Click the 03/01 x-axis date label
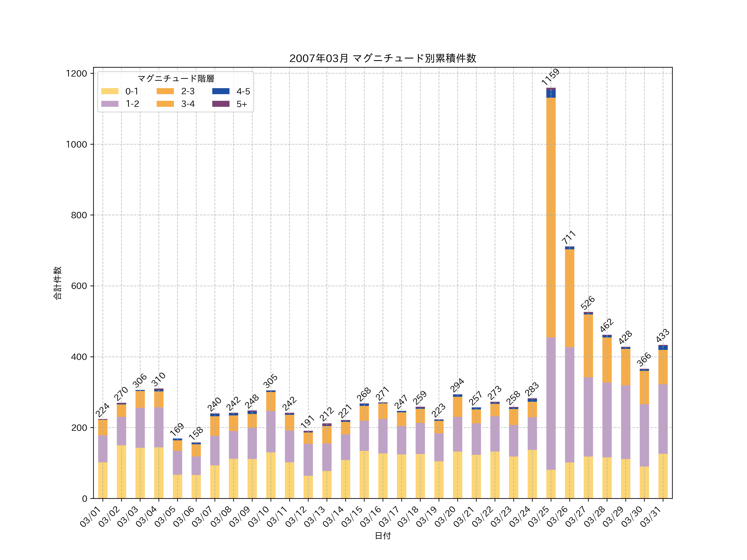This screenshot has height=560, width=747. 90,517
